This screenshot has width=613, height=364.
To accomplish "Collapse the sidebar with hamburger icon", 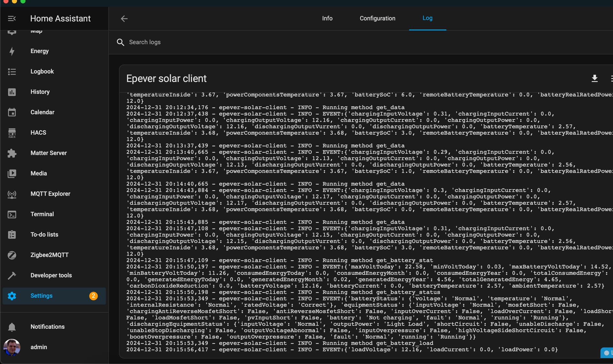I will coord(12,19).
